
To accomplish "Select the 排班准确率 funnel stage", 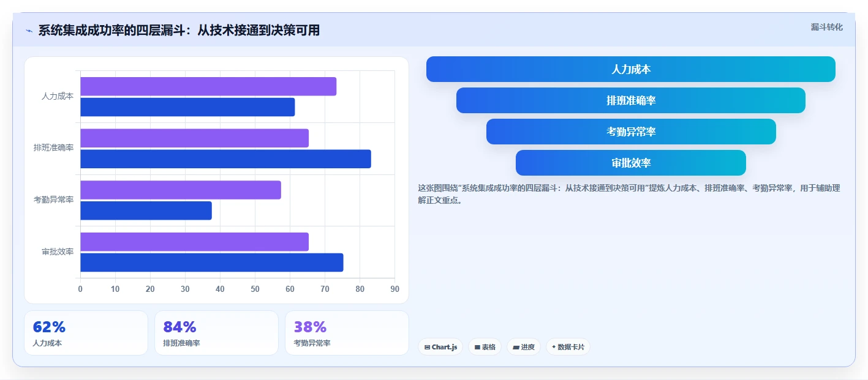I will 630,100.
